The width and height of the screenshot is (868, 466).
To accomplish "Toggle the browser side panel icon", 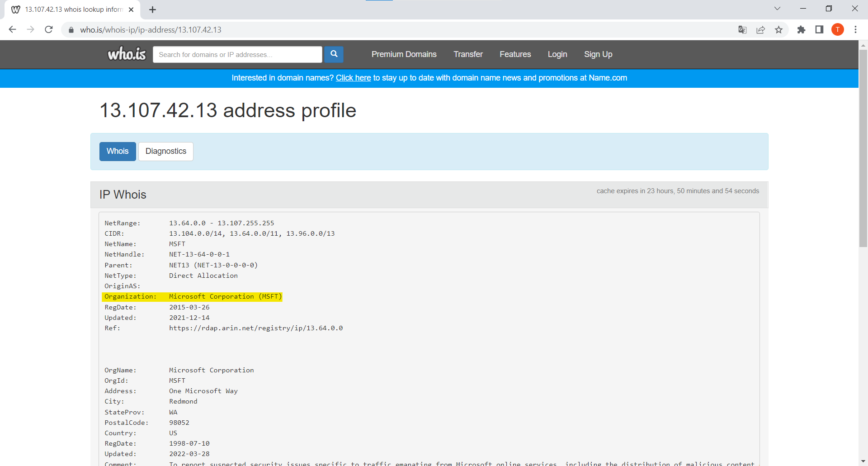I will coord(819,30).
